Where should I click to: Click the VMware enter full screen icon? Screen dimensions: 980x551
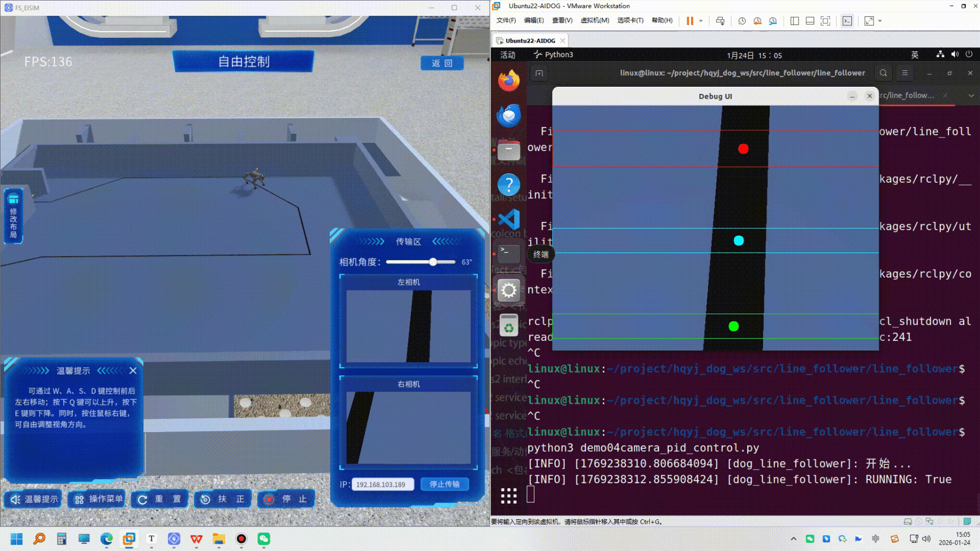click(825, 21)
